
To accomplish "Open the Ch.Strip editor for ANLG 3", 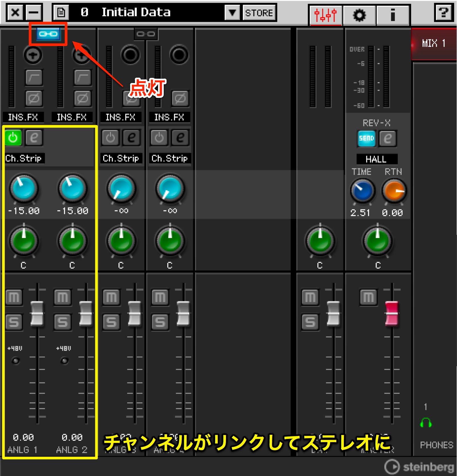I will tap(131, 138).
